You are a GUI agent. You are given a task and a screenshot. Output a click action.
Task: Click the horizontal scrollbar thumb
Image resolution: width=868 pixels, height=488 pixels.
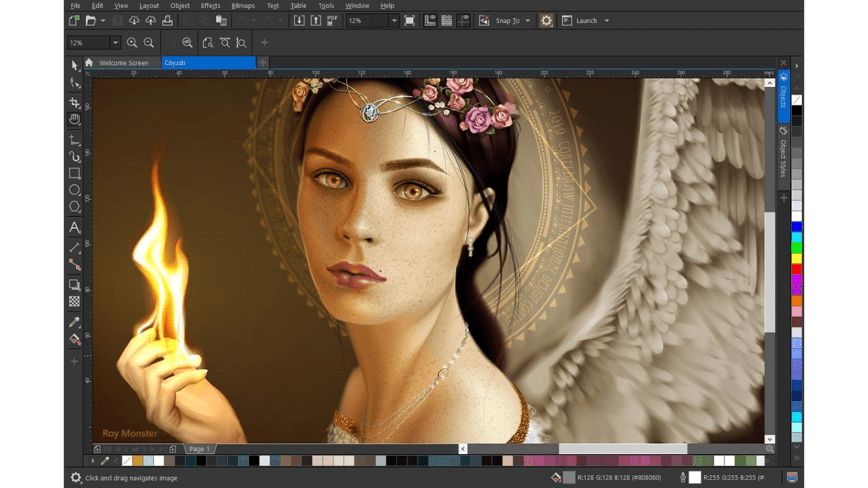pyautogui.click(x=622, y=449)
